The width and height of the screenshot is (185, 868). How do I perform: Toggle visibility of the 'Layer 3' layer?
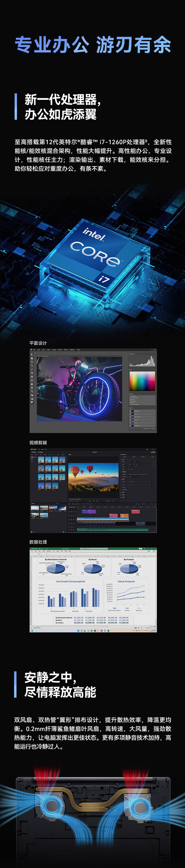(x=130, y=414)
